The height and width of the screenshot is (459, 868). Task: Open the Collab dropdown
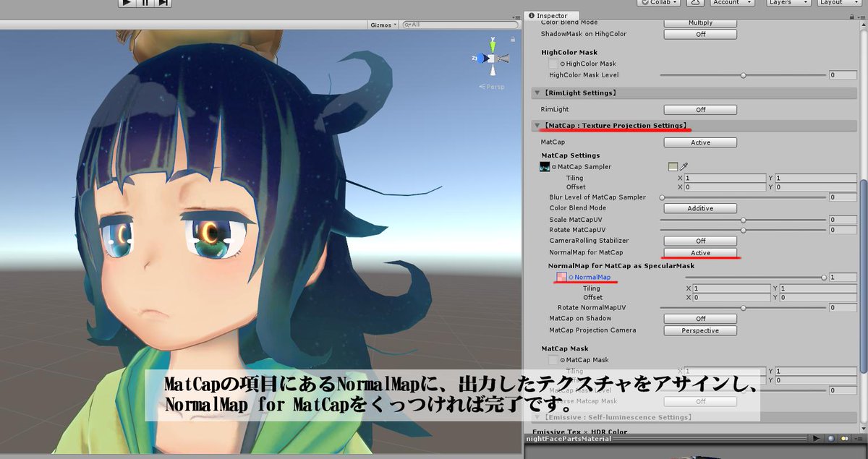(659, 3)
